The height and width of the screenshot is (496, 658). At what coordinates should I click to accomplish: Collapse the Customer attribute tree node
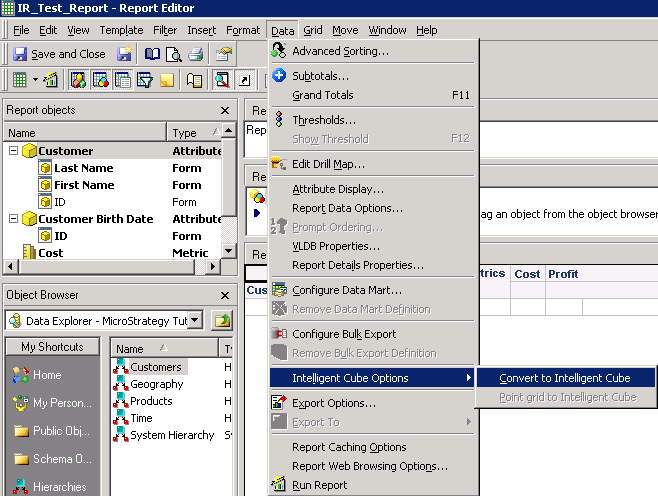point(13,151)
